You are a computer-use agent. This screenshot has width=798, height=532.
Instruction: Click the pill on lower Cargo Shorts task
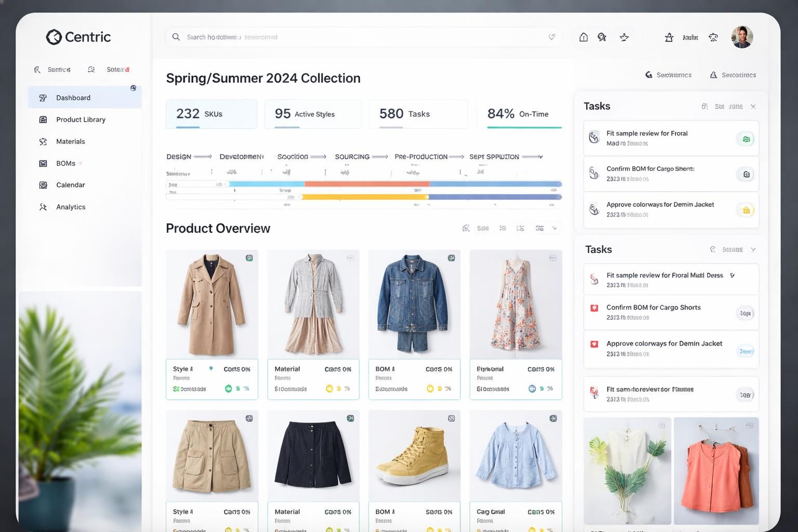click(x=746, y=313)
